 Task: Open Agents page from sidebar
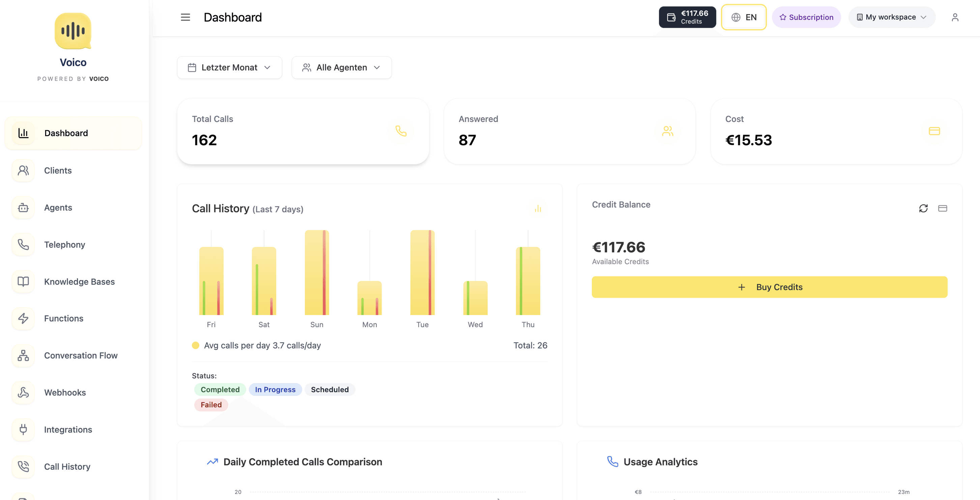(x=73, y=208)
